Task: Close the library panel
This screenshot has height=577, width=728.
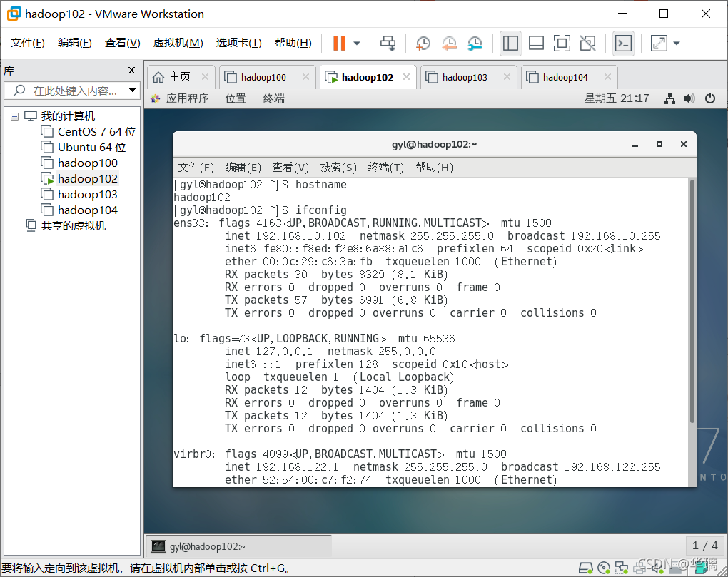Action: coord(131,70)
